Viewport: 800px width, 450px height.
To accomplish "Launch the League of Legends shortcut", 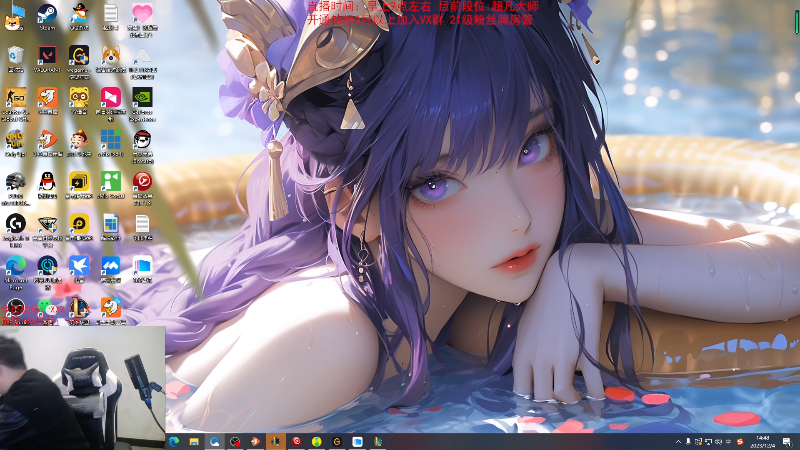I will coord(79,310).
